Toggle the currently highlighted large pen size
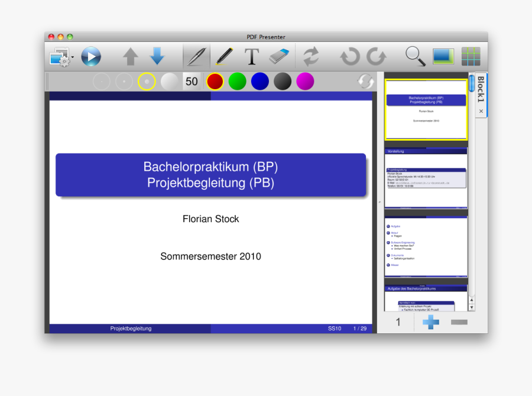The image size is (532, 396). pos(147,81)
